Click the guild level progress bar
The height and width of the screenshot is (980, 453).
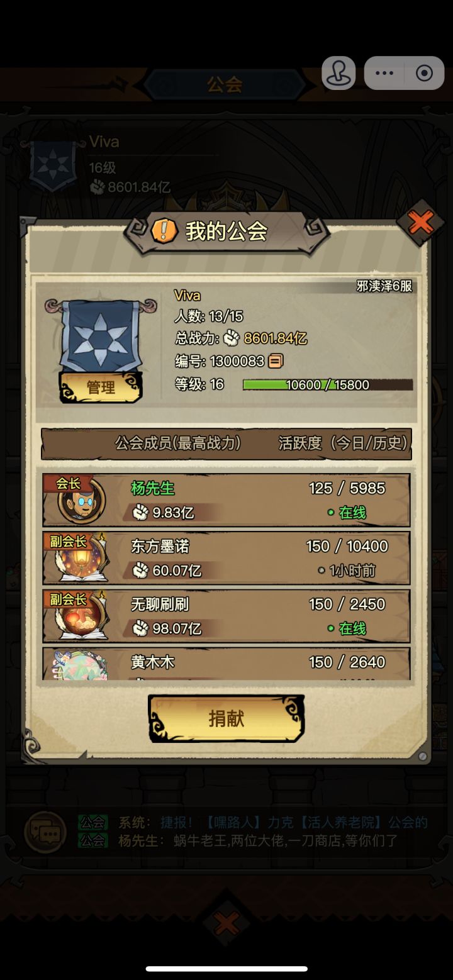click(328, 384)
